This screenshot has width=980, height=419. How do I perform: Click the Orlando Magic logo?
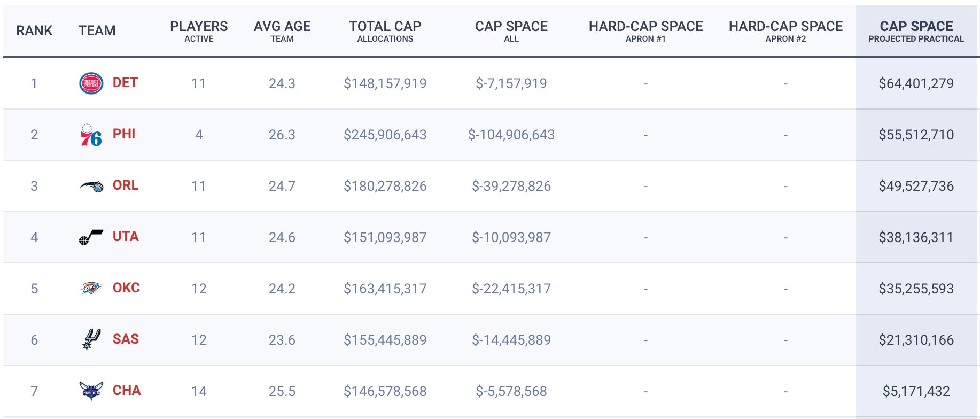point(91,186)
